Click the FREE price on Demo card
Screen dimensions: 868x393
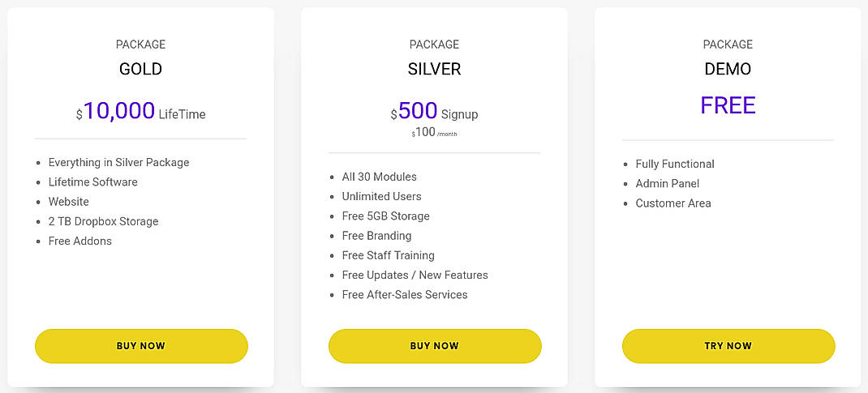728,105
